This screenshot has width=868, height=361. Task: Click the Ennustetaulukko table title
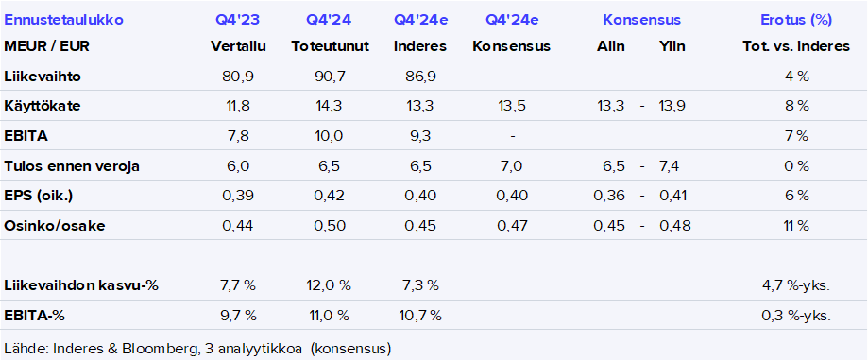click(63, 21)
